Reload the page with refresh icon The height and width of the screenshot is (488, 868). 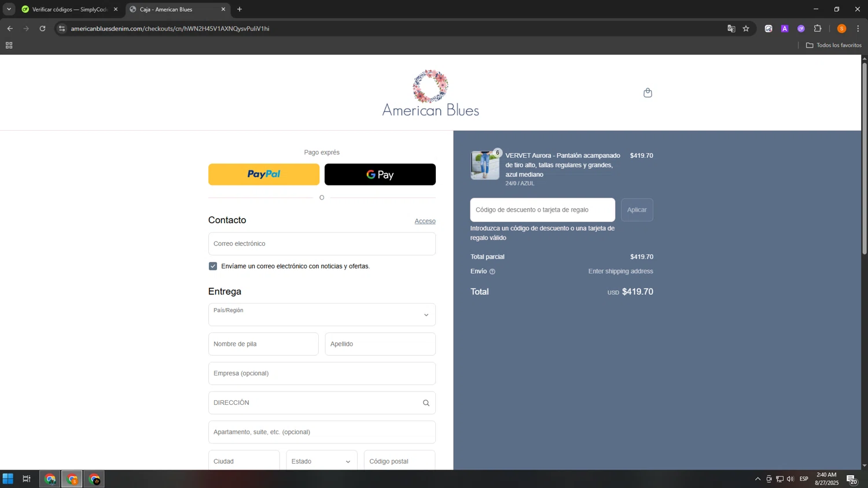pos(42,28)
